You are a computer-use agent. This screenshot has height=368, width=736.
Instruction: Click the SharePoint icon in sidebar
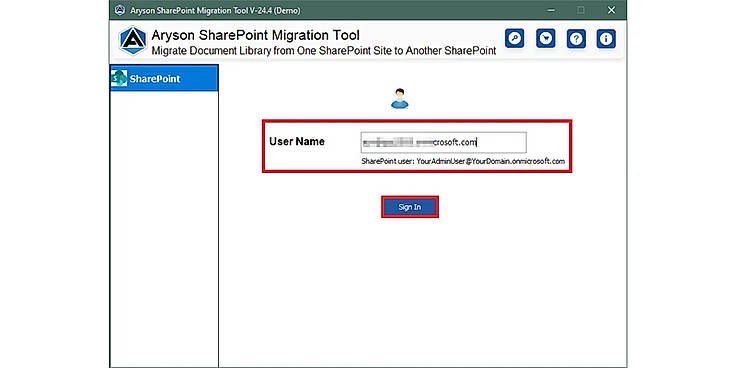point(119,78)
